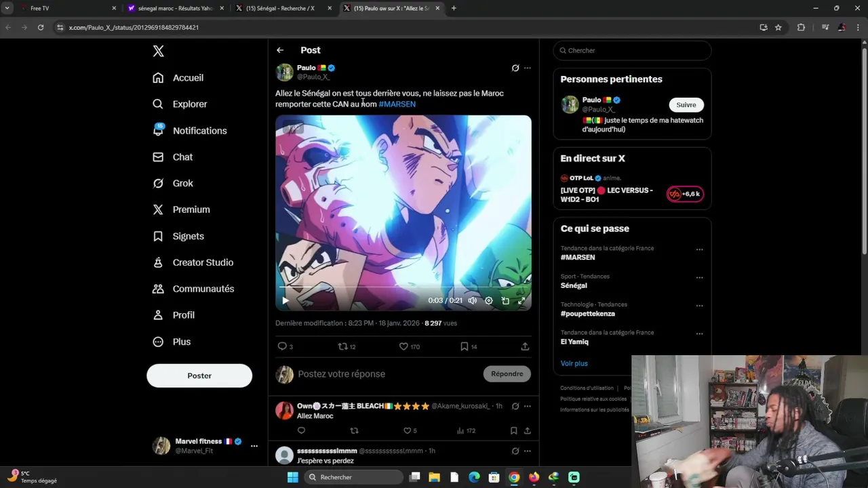Viewport: 868px width, 488px height.
Task: Click the reply icon with 3 replies
Action: (285, 346)
